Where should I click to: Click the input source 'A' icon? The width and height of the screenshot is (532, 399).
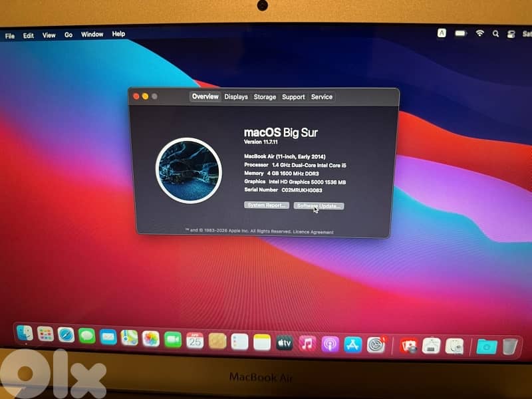pyautogui.click(x=442, y=33)
